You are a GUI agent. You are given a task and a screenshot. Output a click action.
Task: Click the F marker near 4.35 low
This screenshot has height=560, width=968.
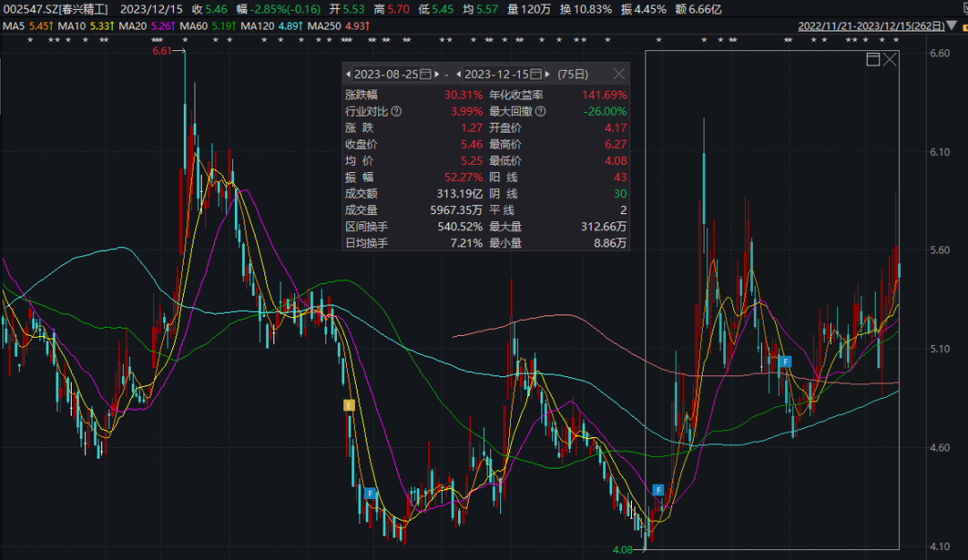point(369,493)
